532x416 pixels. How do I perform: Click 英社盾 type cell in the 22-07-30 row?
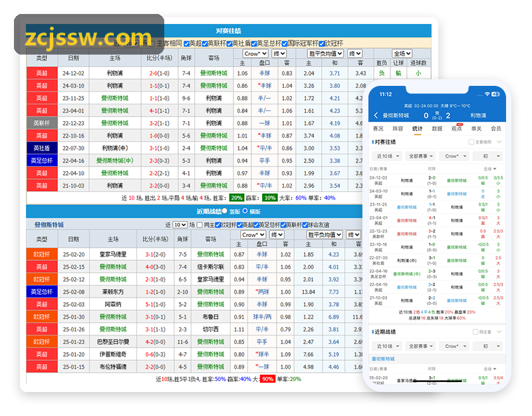(x=42, y=148)
